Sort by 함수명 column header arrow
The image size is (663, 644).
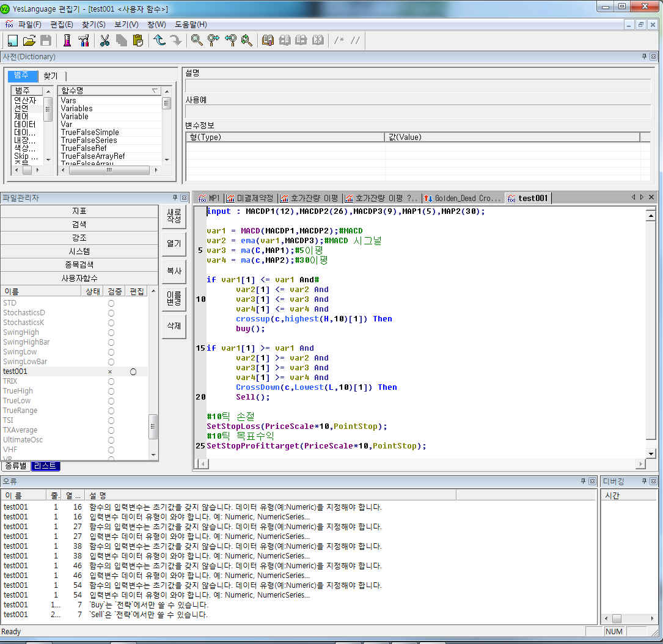tap(155, 90)
